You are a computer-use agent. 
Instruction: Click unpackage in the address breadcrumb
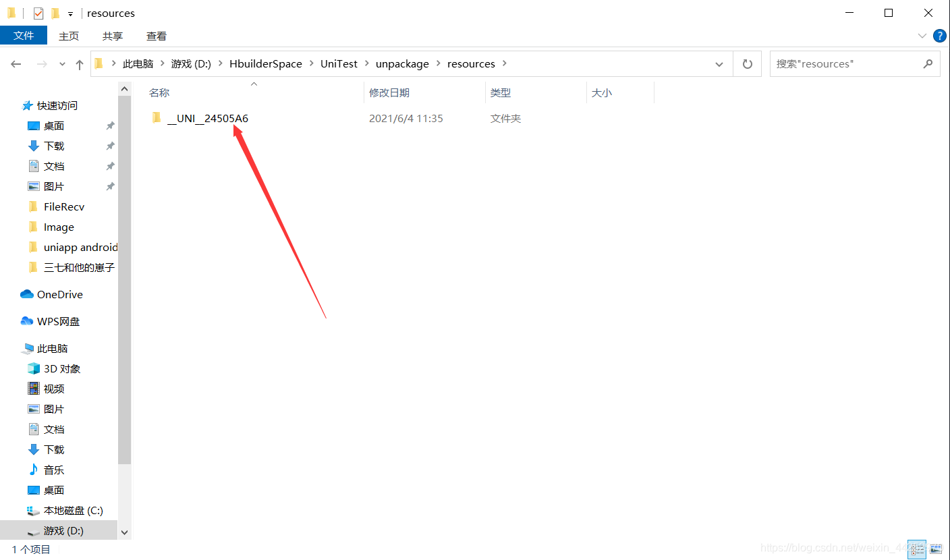coord(402,63)
